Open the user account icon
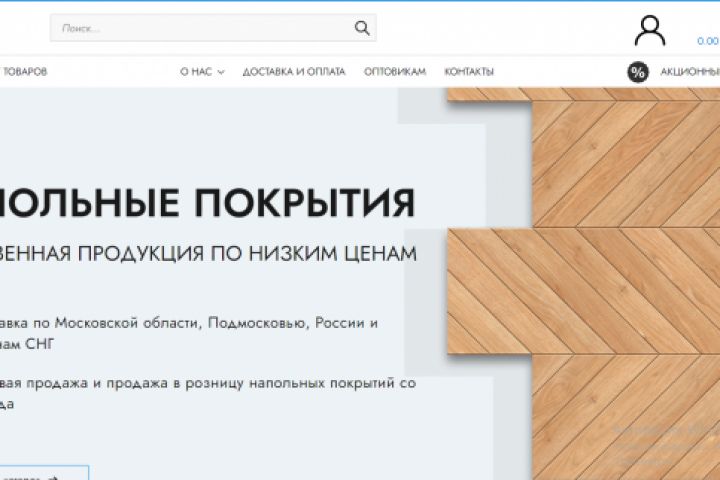 coord(650,31)
